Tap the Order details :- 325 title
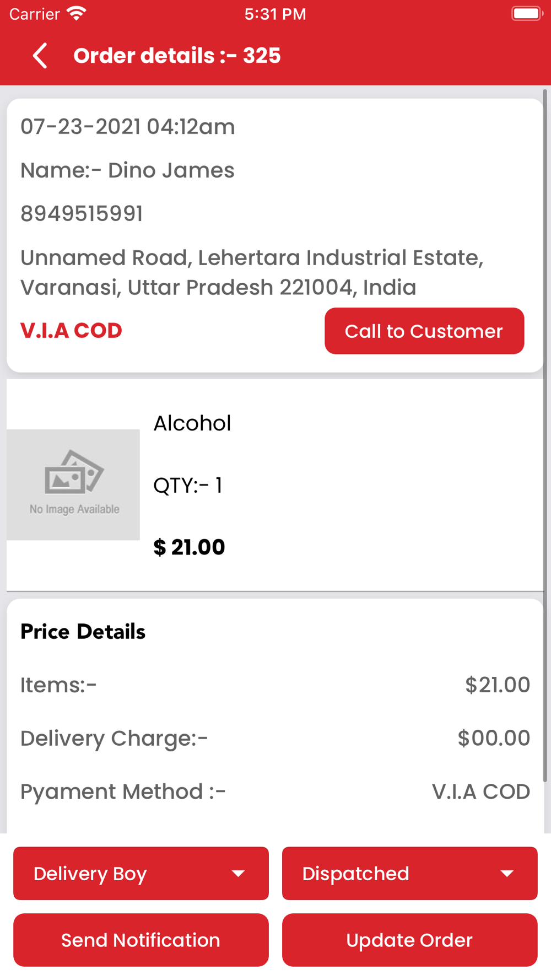The width and height of the screenshot is (551, 980). coord(177,56)
